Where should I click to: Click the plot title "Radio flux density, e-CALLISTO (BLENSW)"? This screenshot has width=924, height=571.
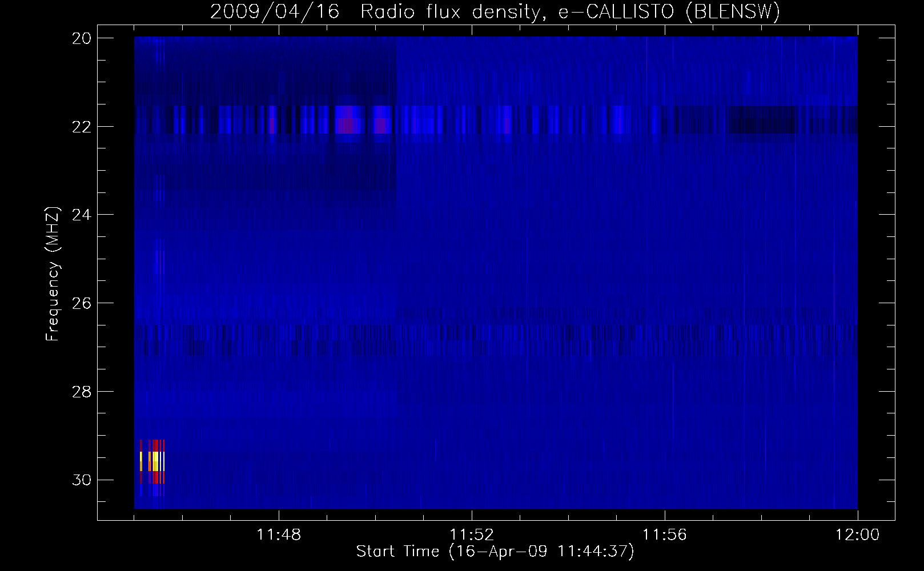click(570, 11)
